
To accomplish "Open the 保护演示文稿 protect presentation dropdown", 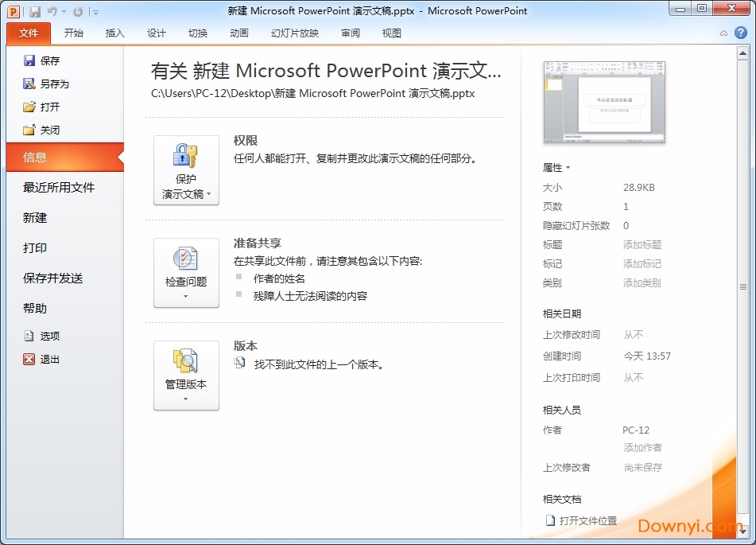I will (186, 171).
